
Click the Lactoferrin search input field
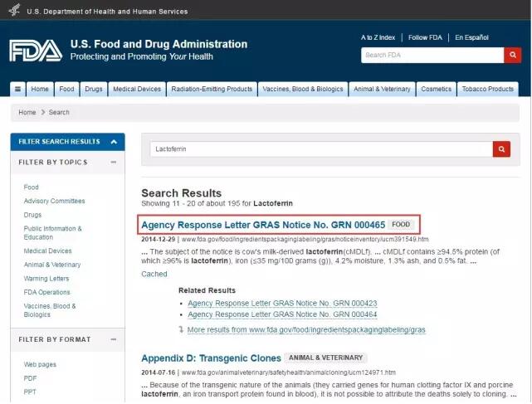320,148
